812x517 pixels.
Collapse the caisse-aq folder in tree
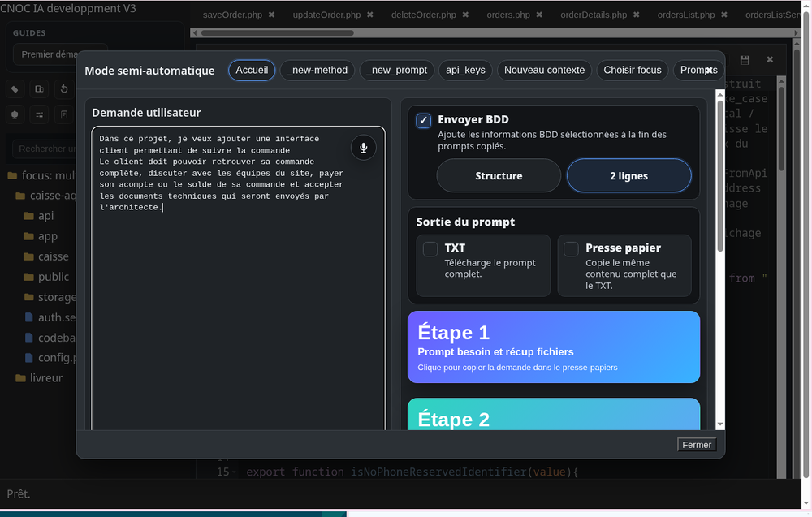pyautogui.click(x=45, y=196)
